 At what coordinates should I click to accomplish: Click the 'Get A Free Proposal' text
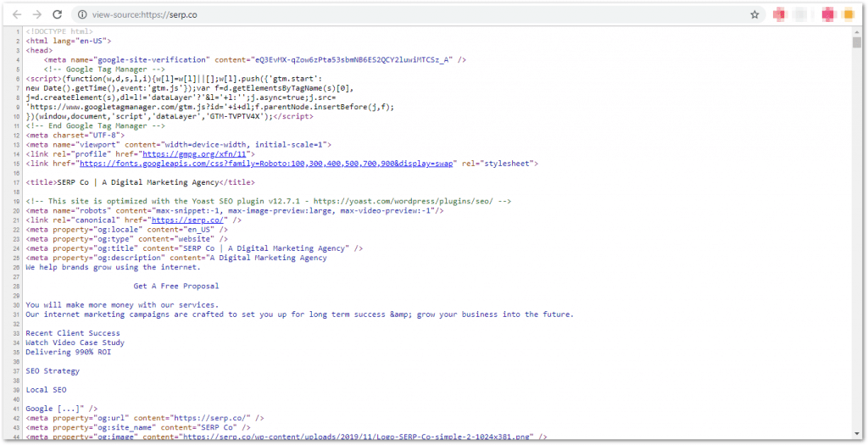tap(176, 286)
